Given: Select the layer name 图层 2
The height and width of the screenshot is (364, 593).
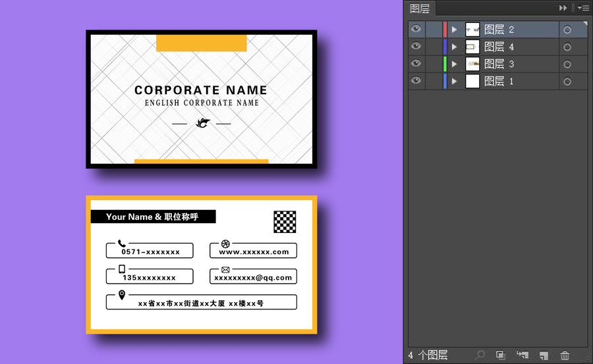Looking at the screenshot, I should [499, 30].
